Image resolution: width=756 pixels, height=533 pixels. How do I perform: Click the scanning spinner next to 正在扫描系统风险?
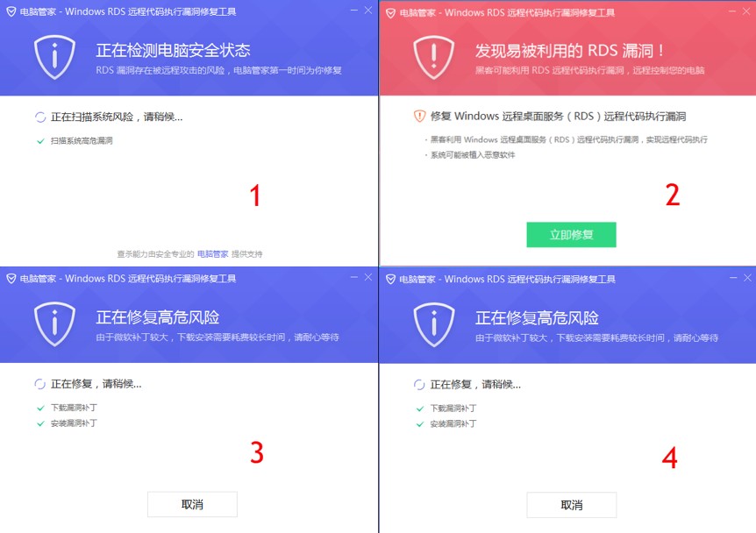point(40,117)
